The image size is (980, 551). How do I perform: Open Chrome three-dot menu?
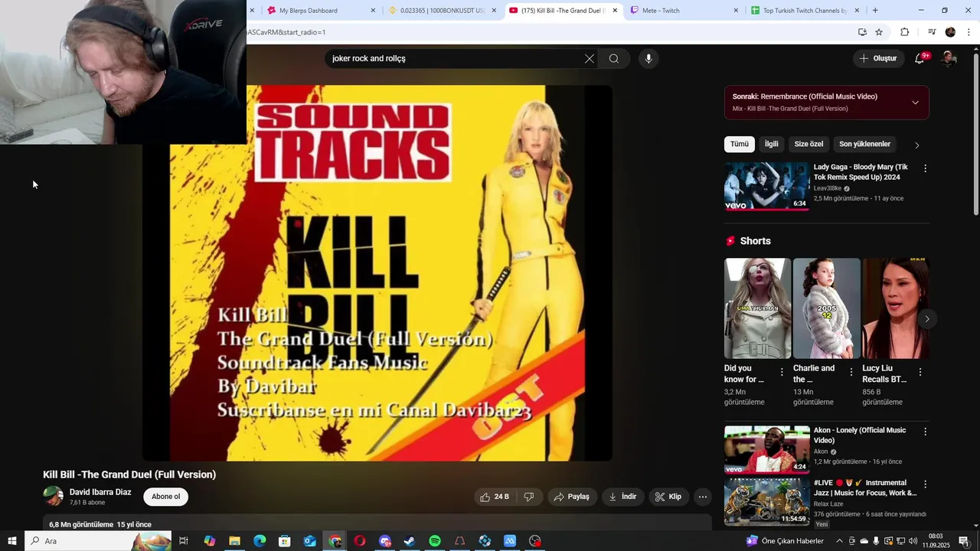pyautogui.click(x=969, y=32)
